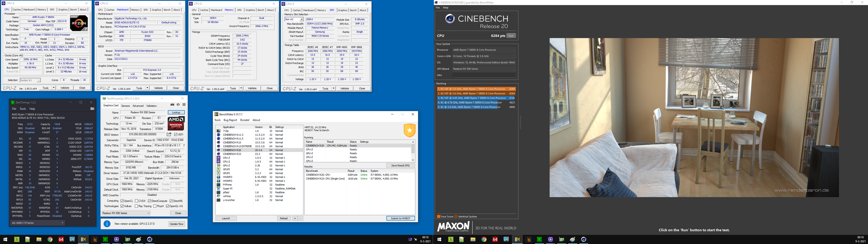The height and width of the screenshot is (244, 868).
Task: Click the BenchMate gold star shield badge
Action: pos(410,131)
